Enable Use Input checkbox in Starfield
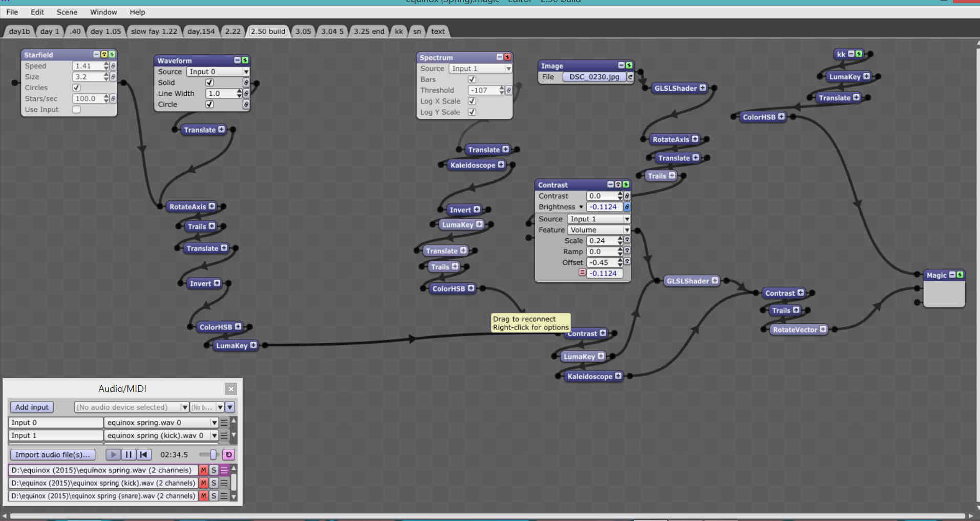The width and height of the screenshot is (980, 521). [x=76, y=109]
